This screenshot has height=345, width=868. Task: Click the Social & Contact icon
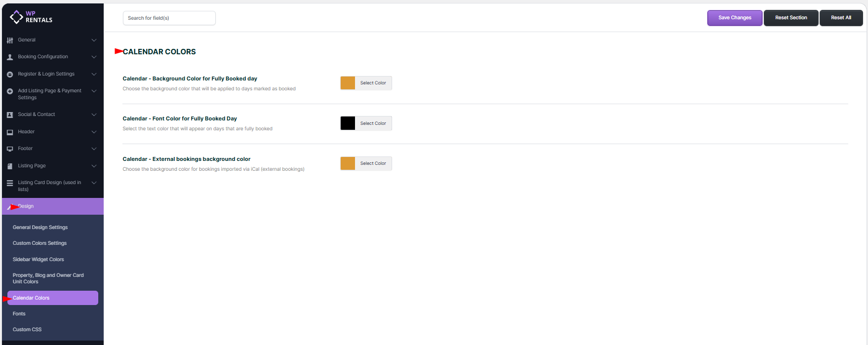coord(10,115)
